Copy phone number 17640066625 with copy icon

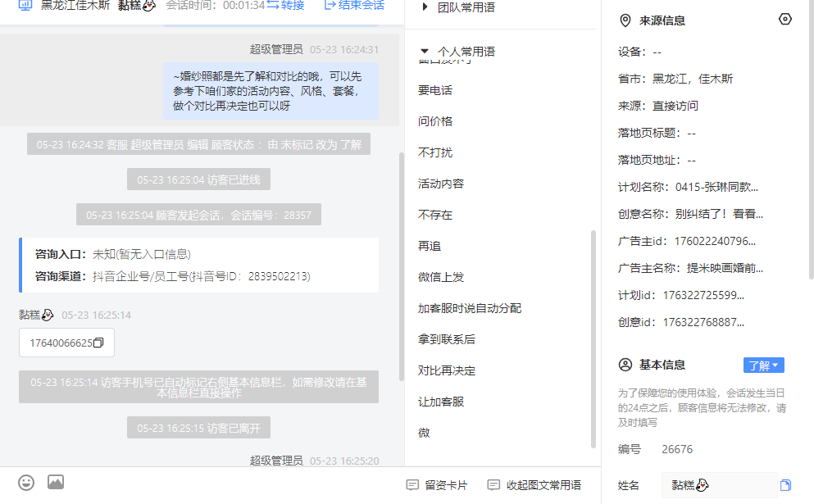pos(98,343)
